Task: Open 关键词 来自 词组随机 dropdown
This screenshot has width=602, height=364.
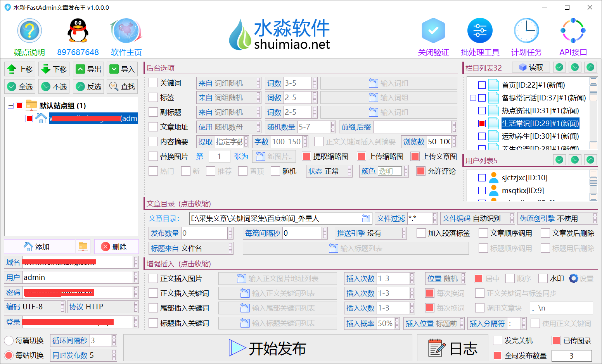Action: (228, 83)
